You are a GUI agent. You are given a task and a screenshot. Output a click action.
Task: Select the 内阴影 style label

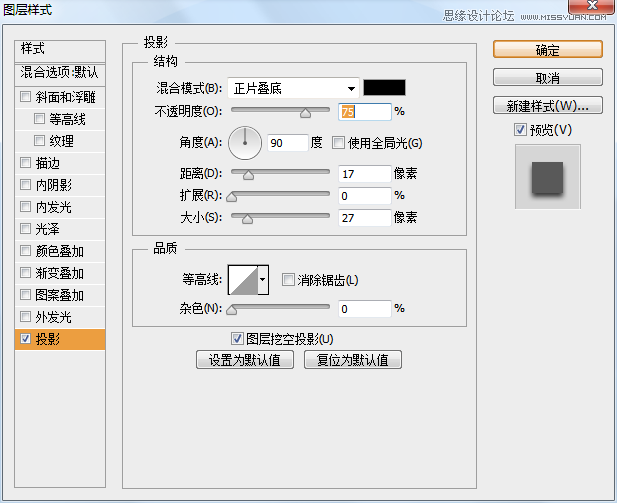point(54,185)
